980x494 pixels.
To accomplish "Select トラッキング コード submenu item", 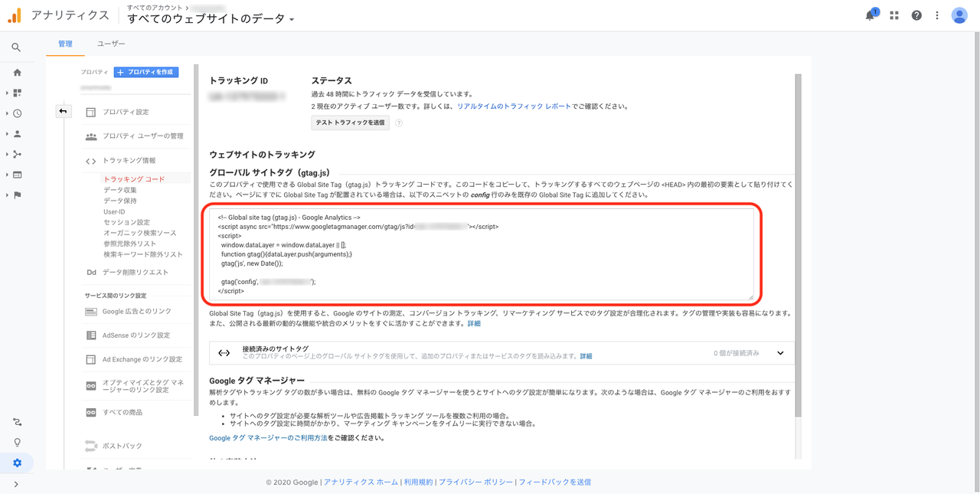I will tap(134, 179).
